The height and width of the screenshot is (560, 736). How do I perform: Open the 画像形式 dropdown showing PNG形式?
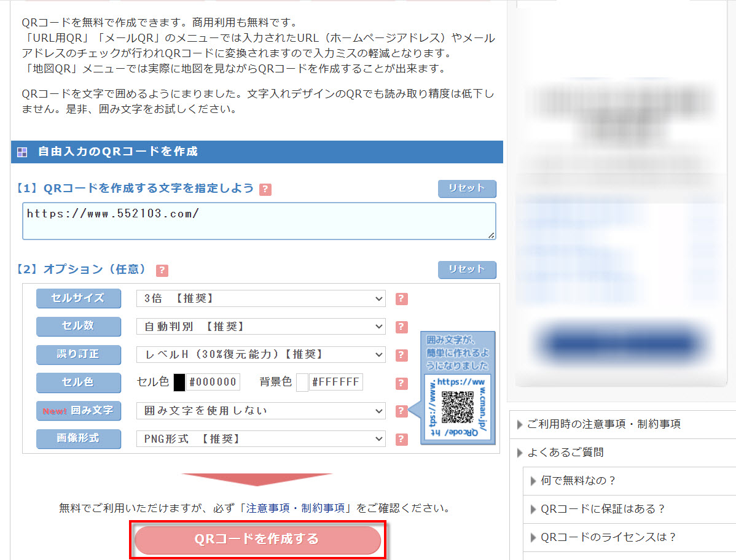coord(260,439)
